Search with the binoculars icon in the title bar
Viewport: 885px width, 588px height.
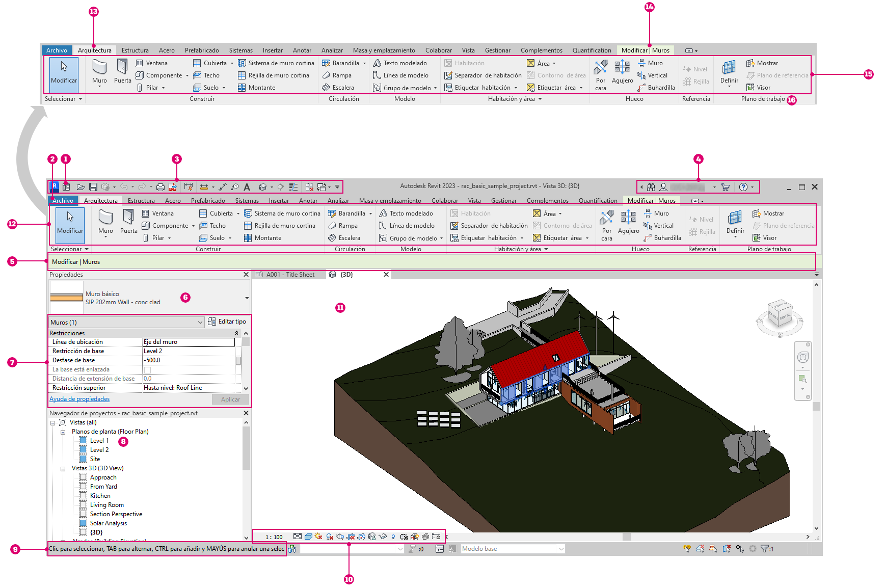(651, 187)
